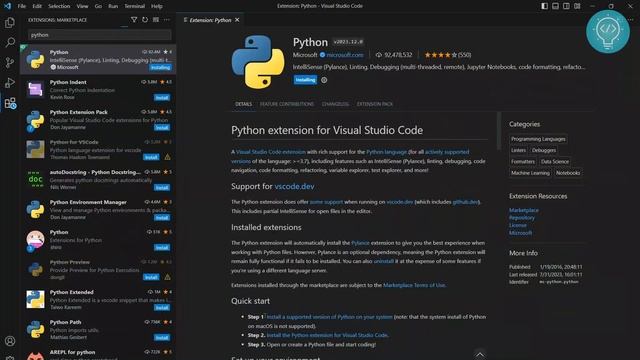Viewport: 640px width, 360px height.
Task: Open the Search view in activity bar
Action: [x=10, y=42]
